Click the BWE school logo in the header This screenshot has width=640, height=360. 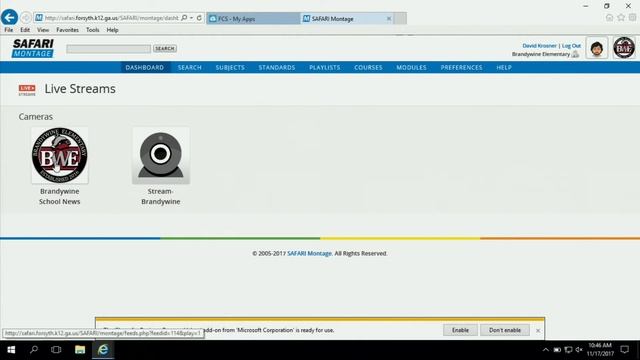624,48
